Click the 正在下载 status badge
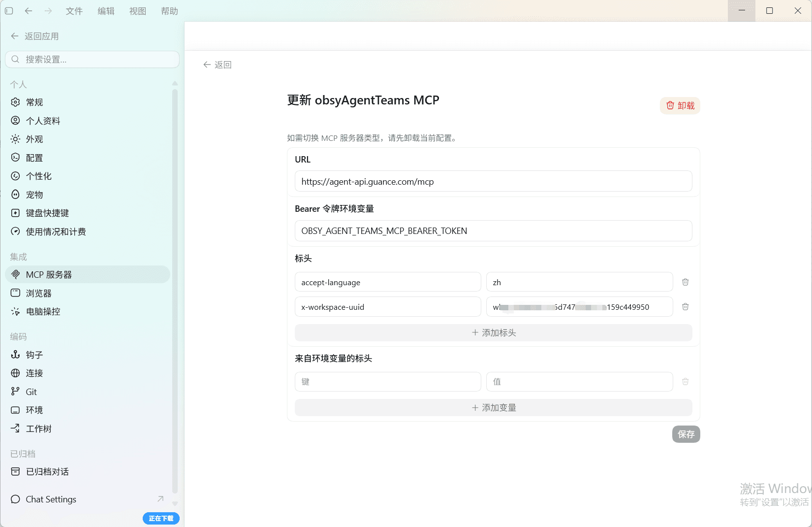Viewport: 812px width, 527px height. coord(161,518)
